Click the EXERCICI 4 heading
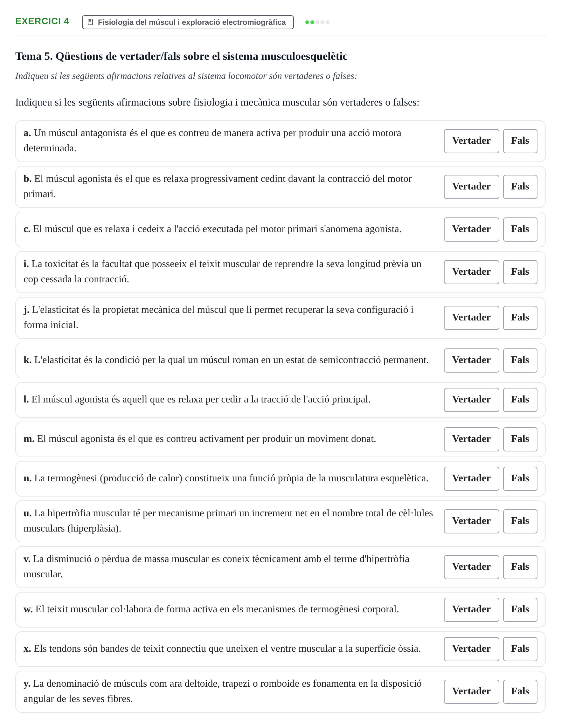Image resolution: width=561 pixels, height=728 pixels. (42, 21)
